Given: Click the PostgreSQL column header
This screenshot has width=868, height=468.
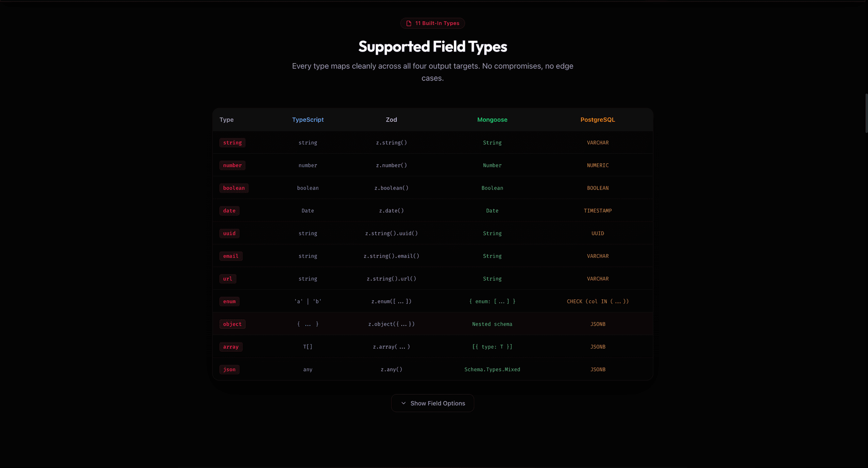Looking at the screenshot, I should coord(598,120).
